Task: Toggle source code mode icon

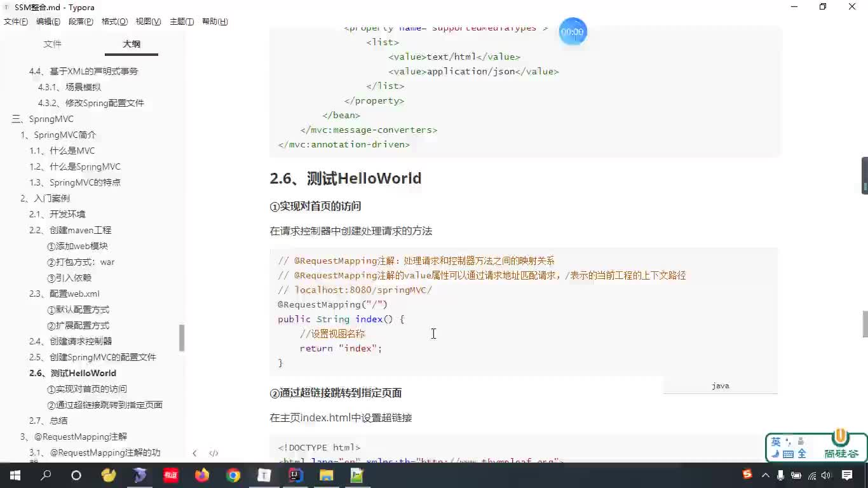Action: [x=214, y=453]
